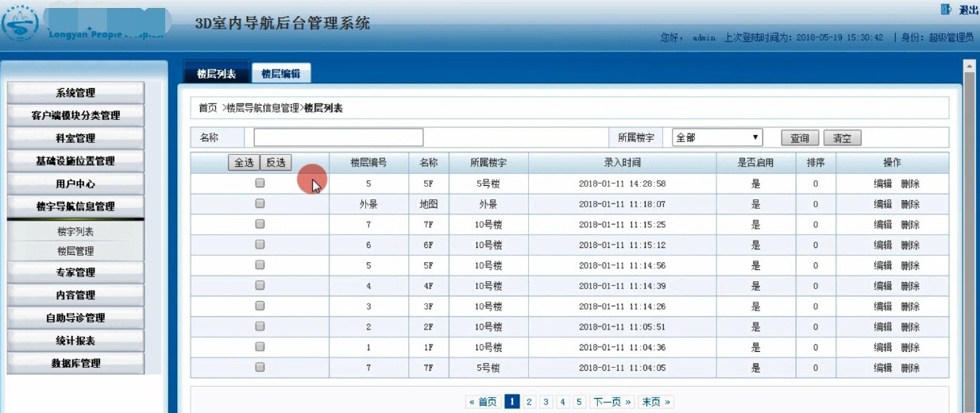Toggle checkbox for 10号楼 2F row

[260, 326]
